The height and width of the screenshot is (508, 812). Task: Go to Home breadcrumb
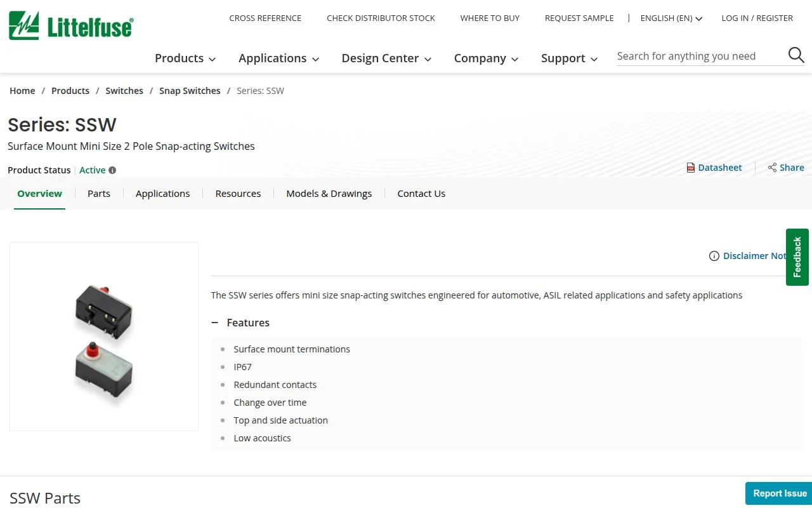(x=22, y=91)
